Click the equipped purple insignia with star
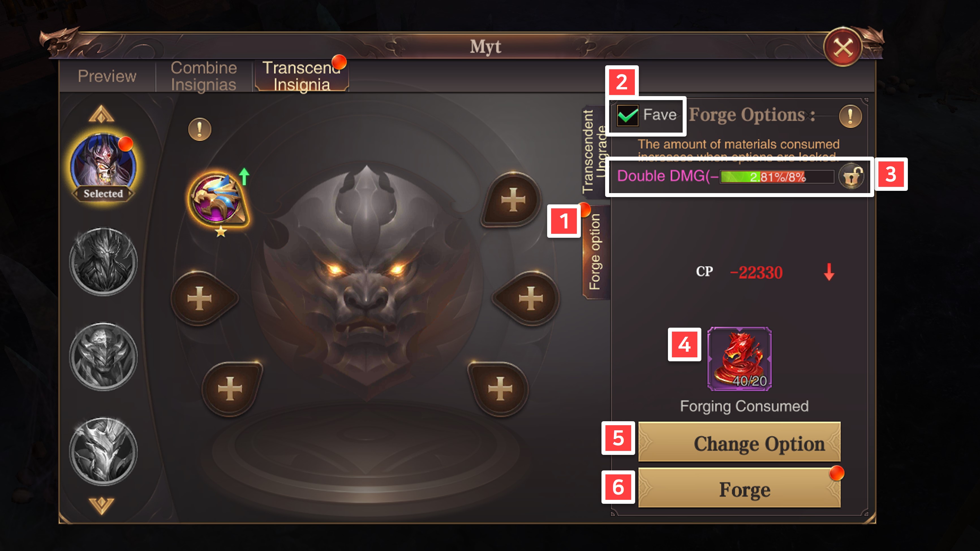 coord(218,200)
